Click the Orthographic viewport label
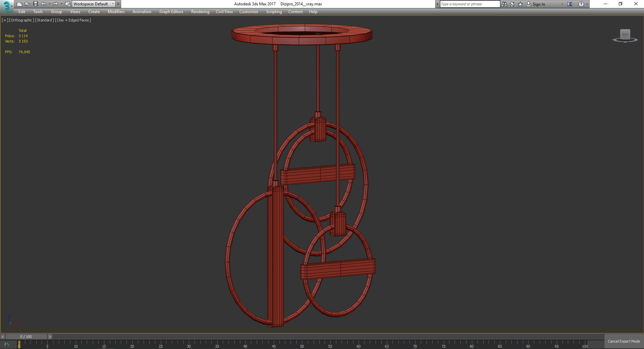Image resolution: width=644 pixels, height=349 pixels. (21, 20)
